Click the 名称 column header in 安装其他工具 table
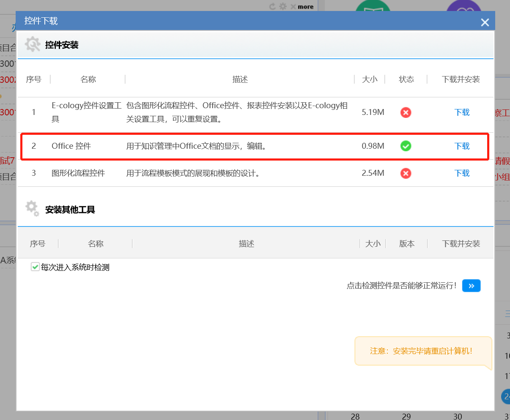 pos(96,244)
